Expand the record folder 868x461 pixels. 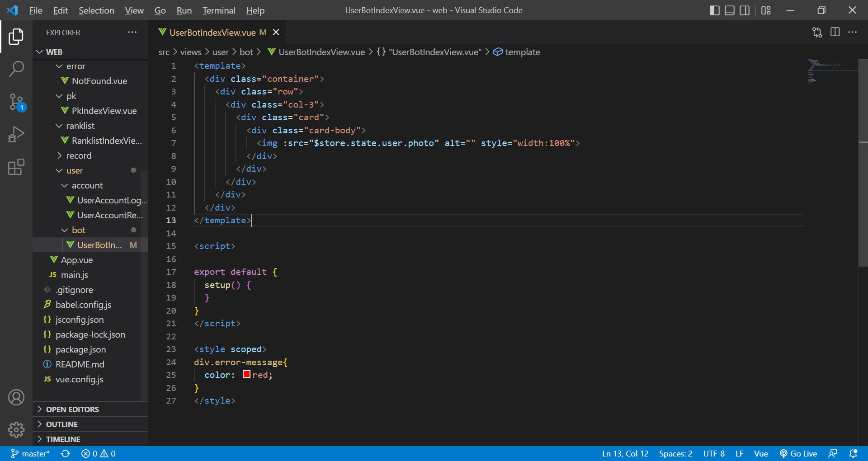pyautogui.click(x=79, y=155)
